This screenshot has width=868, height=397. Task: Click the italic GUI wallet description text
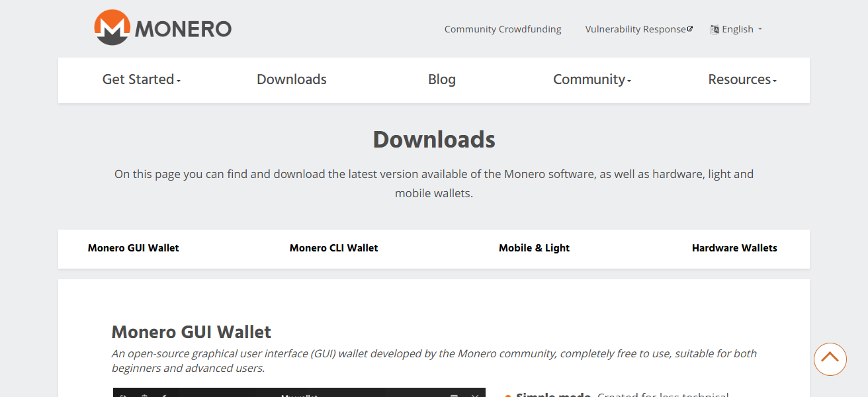(434, 361)
